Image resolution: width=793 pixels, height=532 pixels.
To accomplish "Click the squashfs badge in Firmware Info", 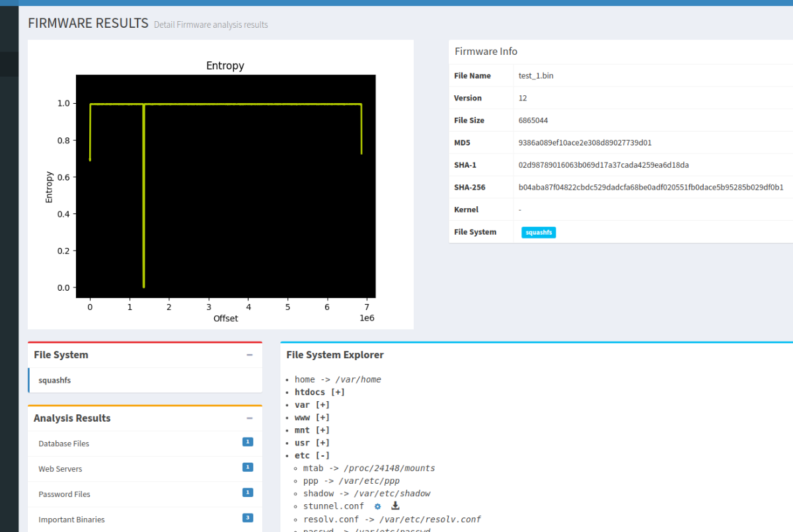I will 539,233.
